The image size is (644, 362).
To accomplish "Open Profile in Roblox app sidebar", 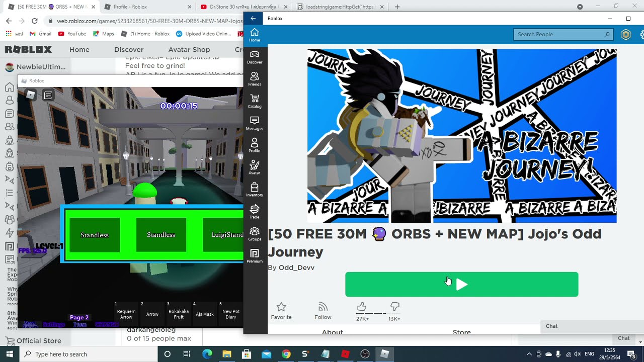I will (255, 146).
